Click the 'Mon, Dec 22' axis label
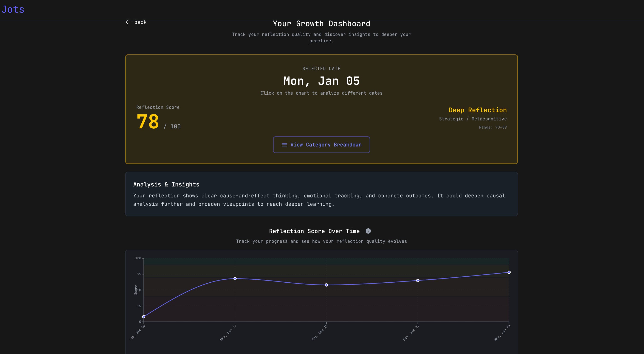Image resolution: width=644 pixels, height=354 pixels. point(411,333)
